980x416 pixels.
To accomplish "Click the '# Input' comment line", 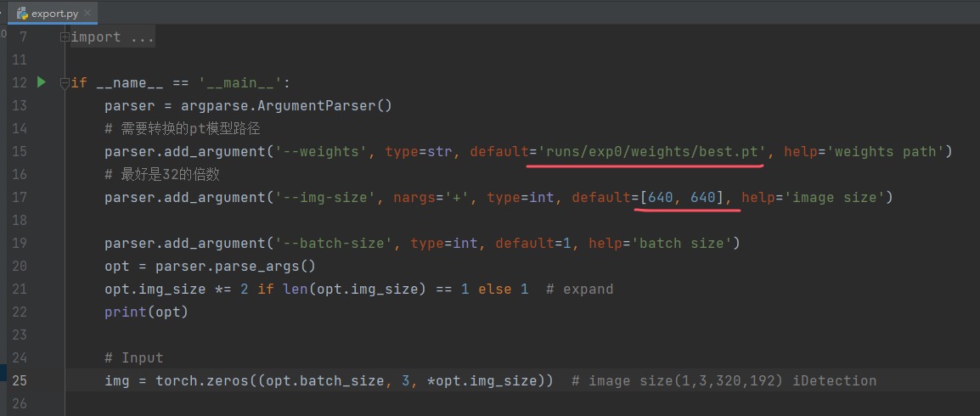I will click(x=134, y=357).
